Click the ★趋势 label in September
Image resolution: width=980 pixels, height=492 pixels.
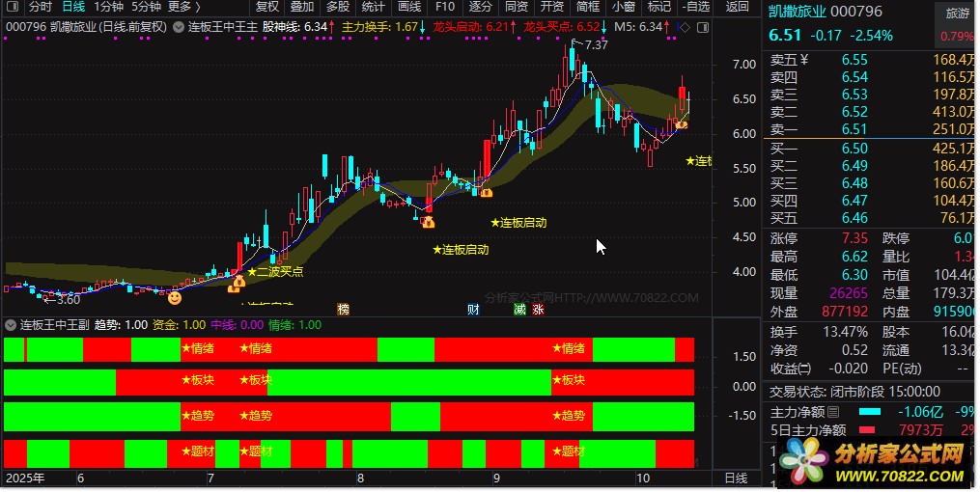tap(569, 416)
